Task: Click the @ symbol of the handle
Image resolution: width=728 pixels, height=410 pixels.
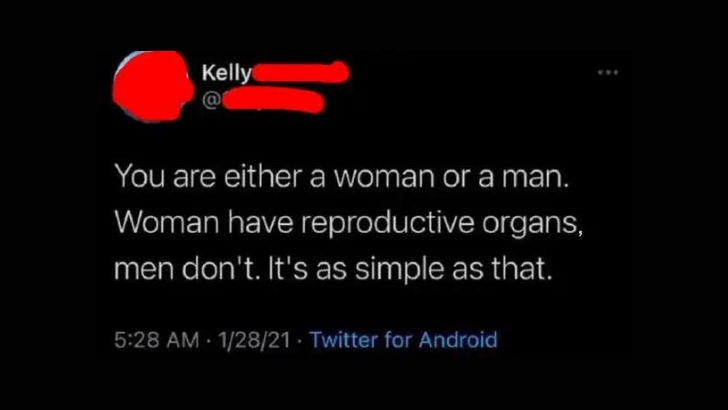Action: 212,98
